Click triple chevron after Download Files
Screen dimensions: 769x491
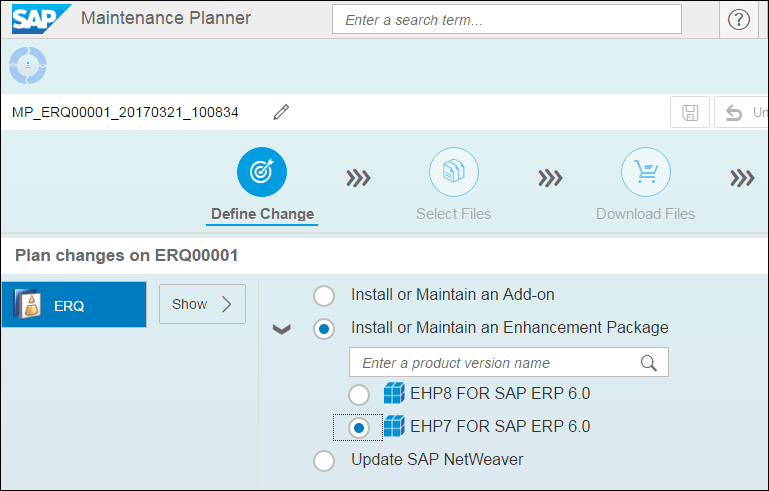click(742, 178)
